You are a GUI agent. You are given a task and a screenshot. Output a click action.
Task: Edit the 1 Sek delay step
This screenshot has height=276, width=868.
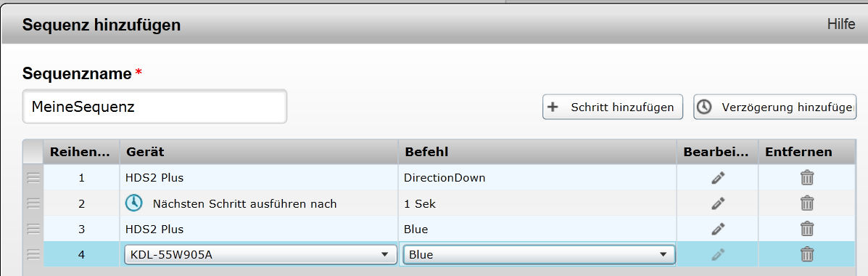pyautogui.click(x=717, y=203)
